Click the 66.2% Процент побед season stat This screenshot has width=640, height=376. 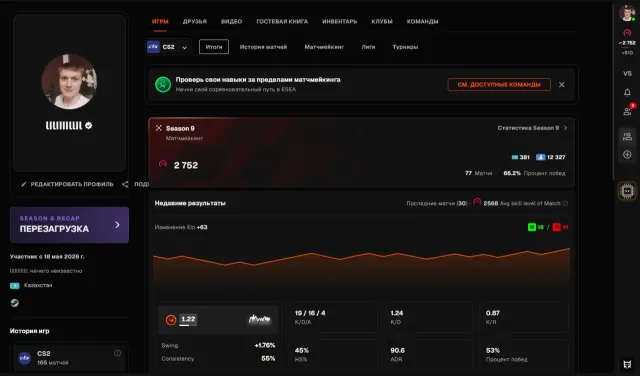coord(534,173)
